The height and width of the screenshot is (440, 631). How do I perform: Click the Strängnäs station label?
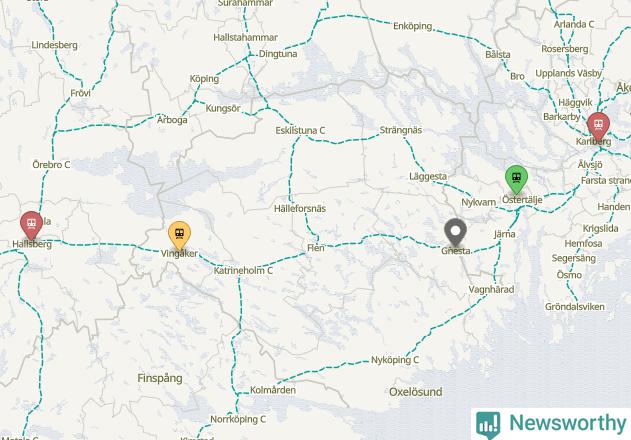tap(401, 130)
